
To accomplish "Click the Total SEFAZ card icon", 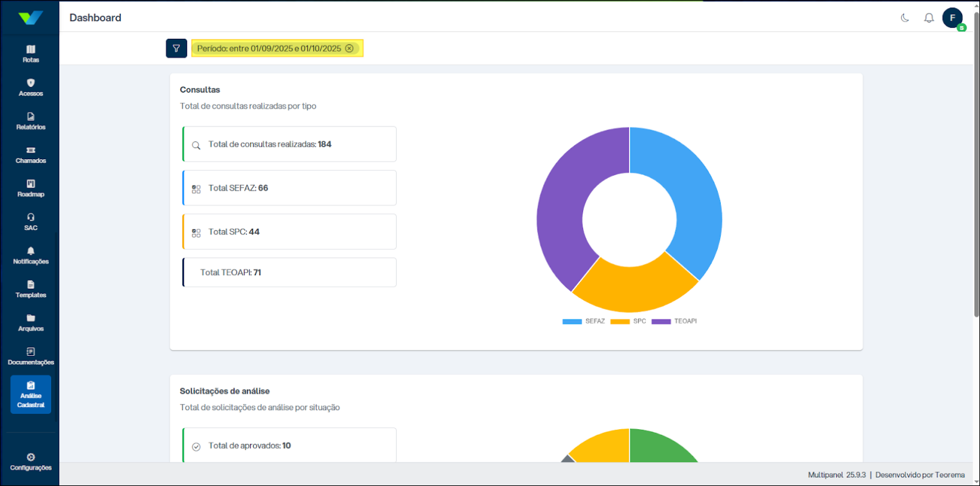I will [x=196, y=189].
